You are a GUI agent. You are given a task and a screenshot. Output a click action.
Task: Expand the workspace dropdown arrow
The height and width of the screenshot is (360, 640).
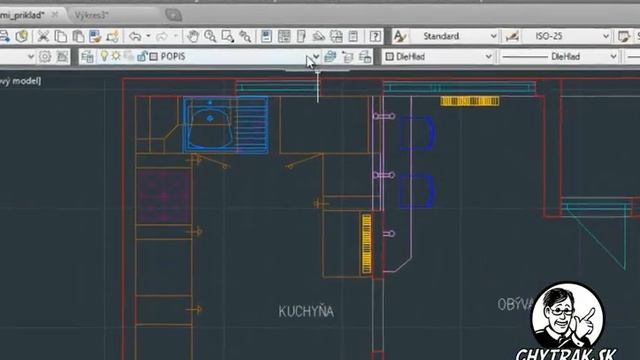point(31,56)
